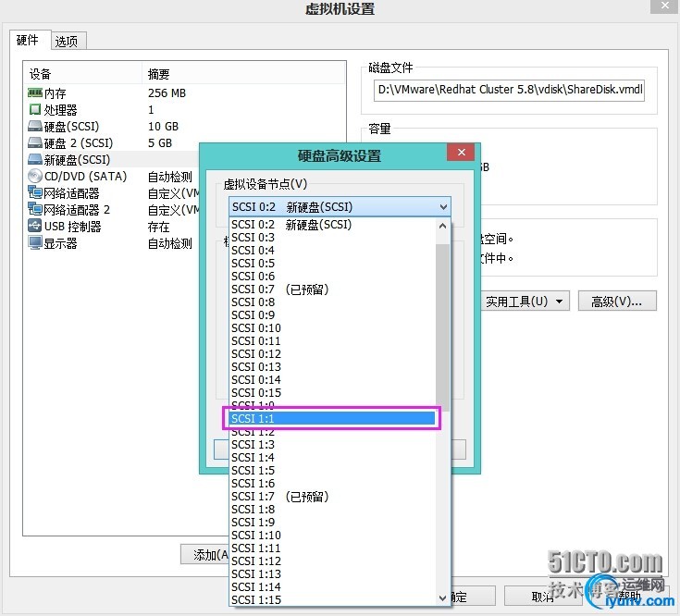This screenshot has width=680, height=616.
Task: Select the memory (内存) device icon
Action: [x=35, y=92]
